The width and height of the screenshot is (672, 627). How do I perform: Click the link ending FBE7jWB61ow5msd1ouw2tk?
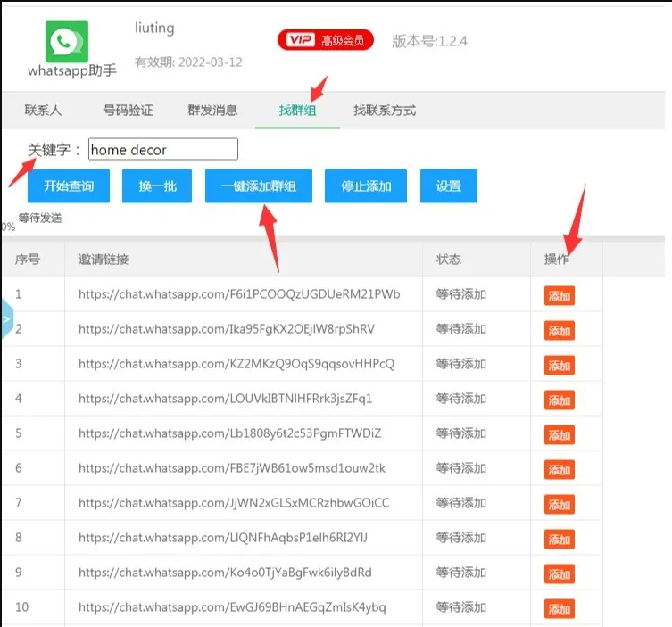[x=232, y=467]
